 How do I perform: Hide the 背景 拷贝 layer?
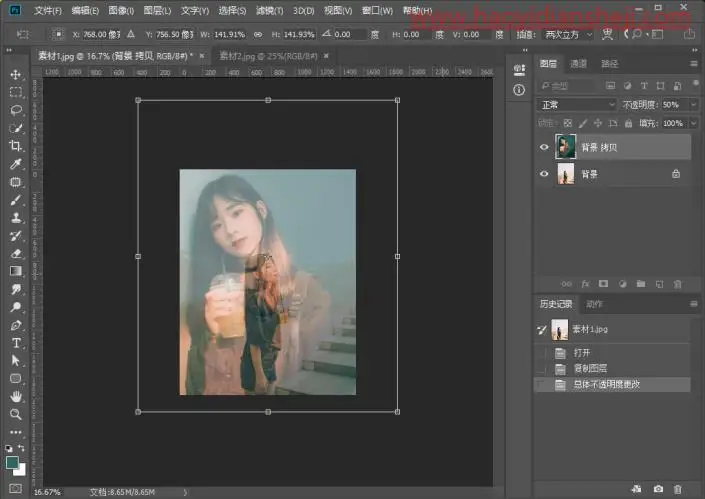544,147
